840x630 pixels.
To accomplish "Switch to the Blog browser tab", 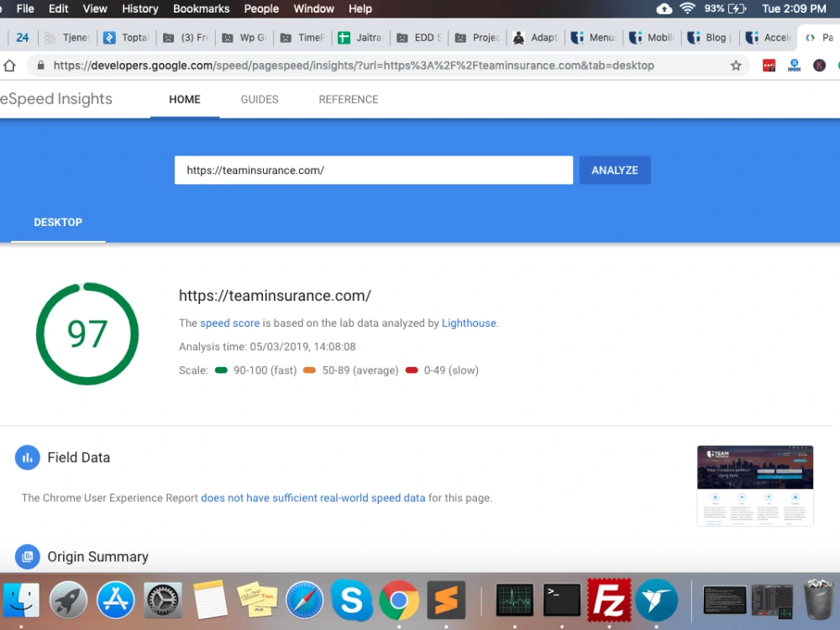I will point(710,38).
